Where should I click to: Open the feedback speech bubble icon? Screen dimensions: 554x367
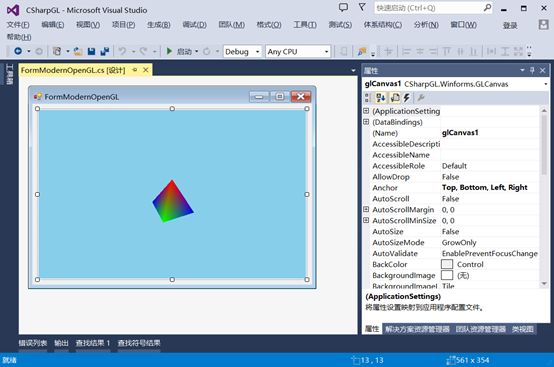(343, 7)
